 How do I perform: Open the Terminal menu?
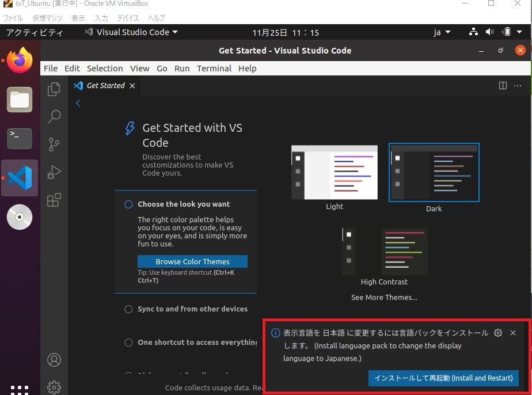tap(214, 69)
